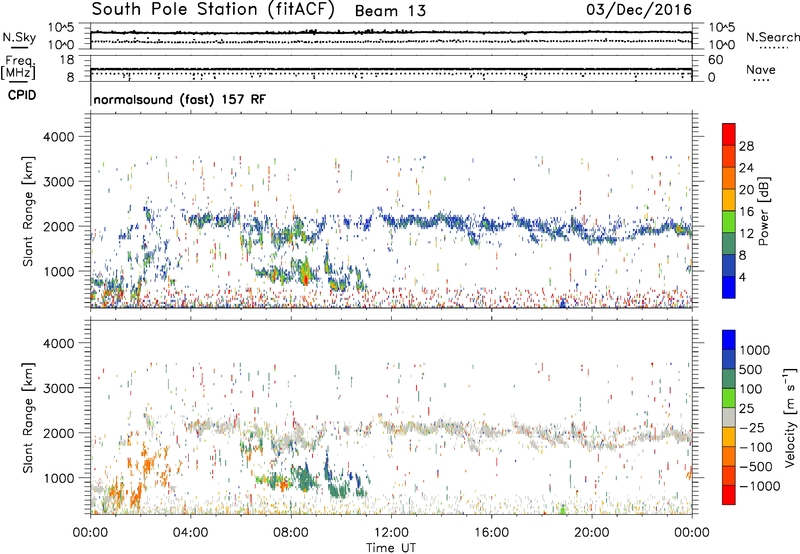Click the red top segment of power colorbar
This screenshot has width=800, height=554.
coord(729,134)
